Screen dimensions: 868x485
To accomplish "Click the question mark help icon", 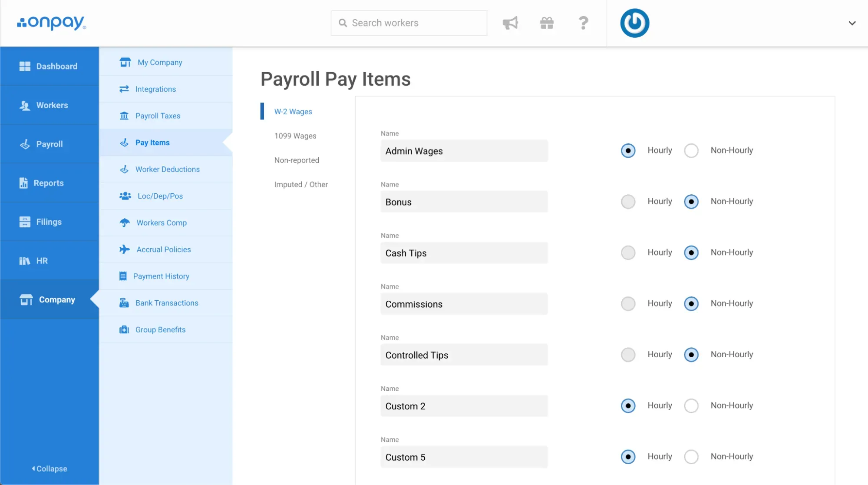I will (x=583, y=23).
